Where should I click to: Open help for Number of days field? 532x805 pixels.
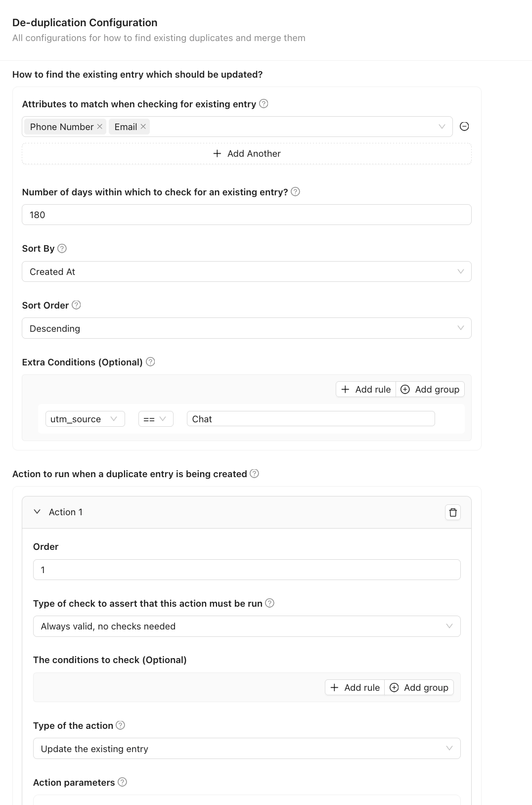296,192
